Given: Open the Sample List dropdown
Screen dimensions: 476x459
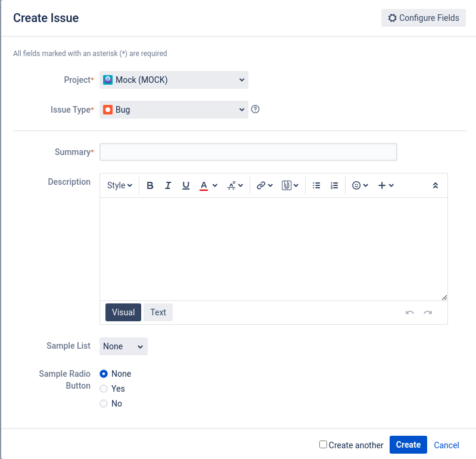Looking at the screenshot, I should pos(123,346).
